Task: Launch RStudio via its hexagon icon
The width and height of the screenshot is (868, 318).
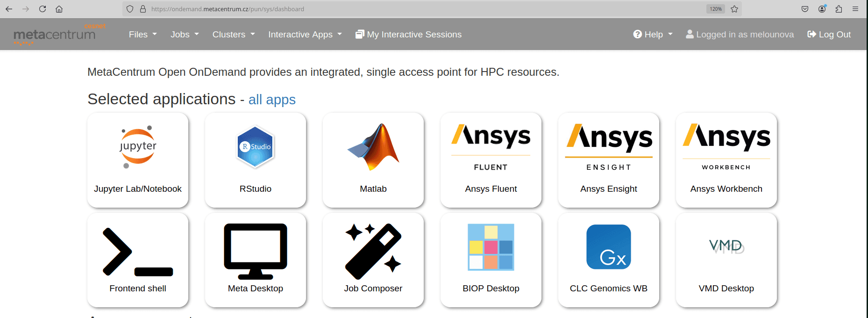Action: click(255, 147)
